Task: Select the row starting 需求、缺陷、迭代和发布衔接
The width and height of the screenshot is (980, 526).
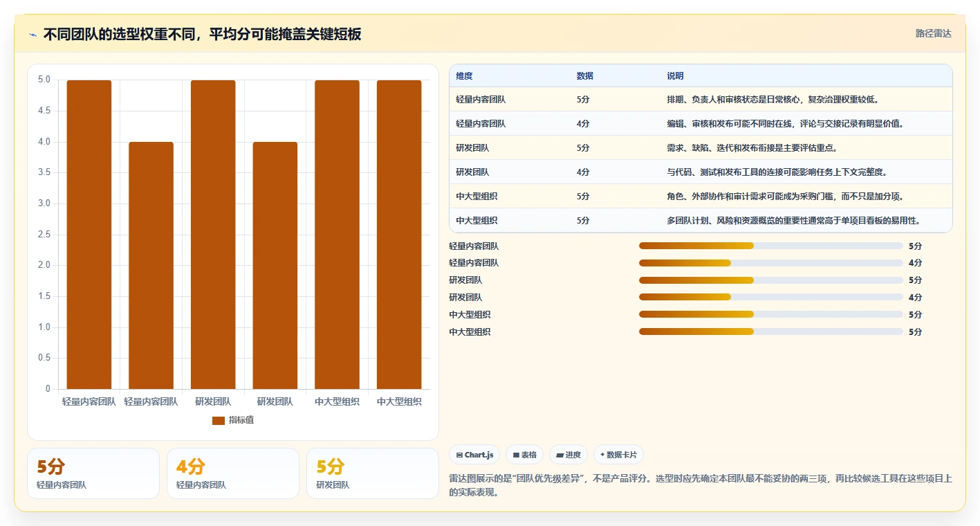Action: 701,148
